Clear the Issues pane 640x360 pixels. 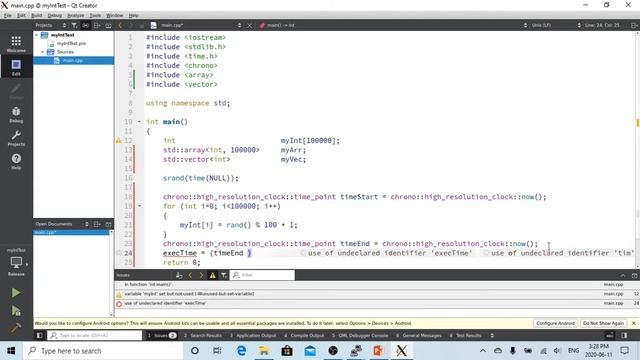point(179,275)
